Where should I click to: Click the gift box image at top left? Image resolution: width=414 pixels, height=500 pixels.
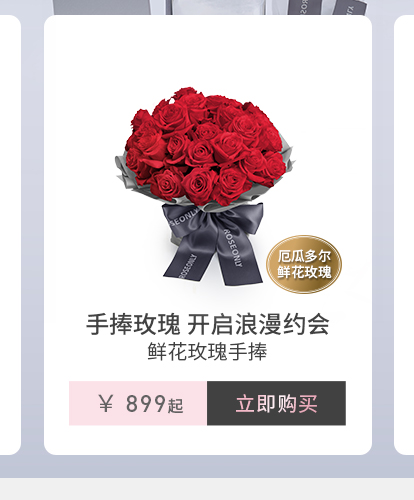(102, 7)
